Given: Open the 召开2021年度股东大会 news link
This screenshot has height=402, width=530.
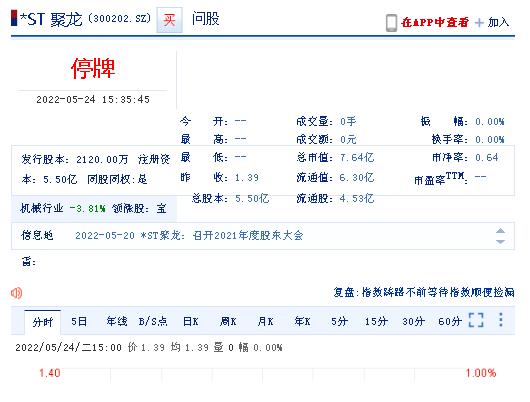Looking at the screenshot, I should click(x=189, y=235).
